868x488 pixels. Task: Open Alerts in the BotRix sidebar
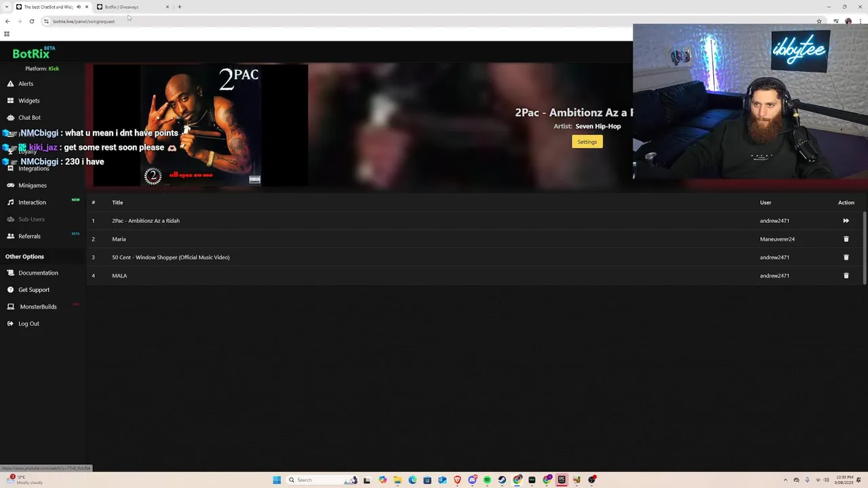pyautogui.click(x=26, y=83)
